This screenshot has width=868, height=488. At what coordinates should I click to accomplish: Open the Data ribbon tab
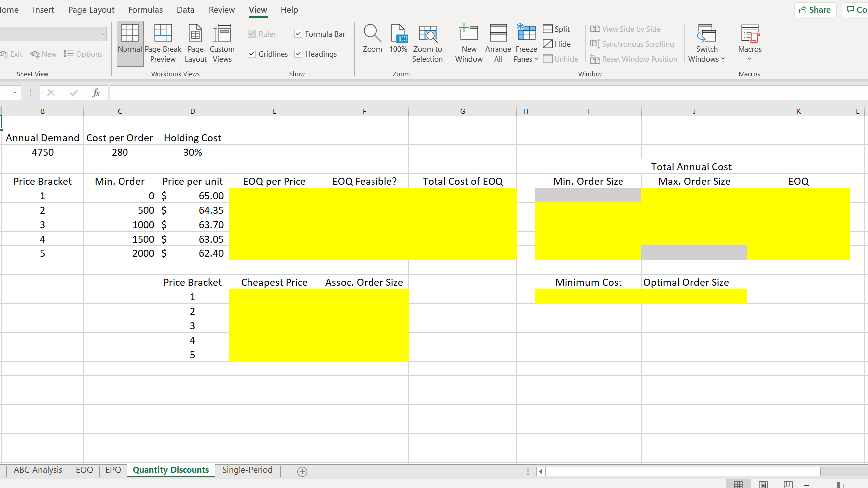click(185, 10)
